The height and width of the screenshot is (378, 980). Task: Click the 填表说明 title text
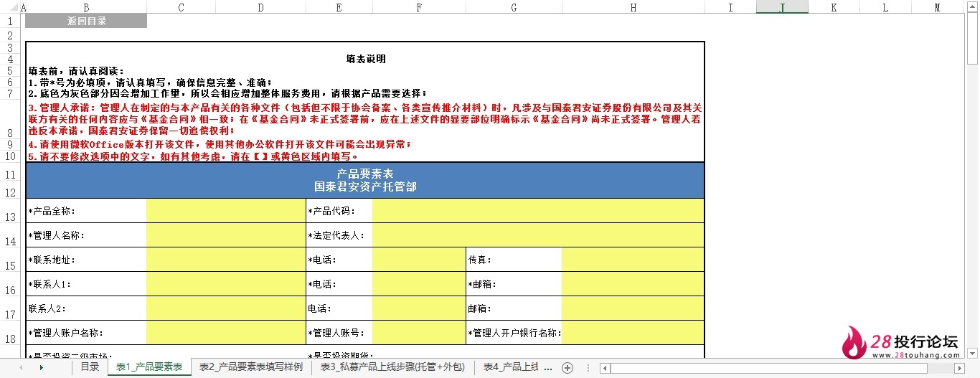[x=365, y=59]
